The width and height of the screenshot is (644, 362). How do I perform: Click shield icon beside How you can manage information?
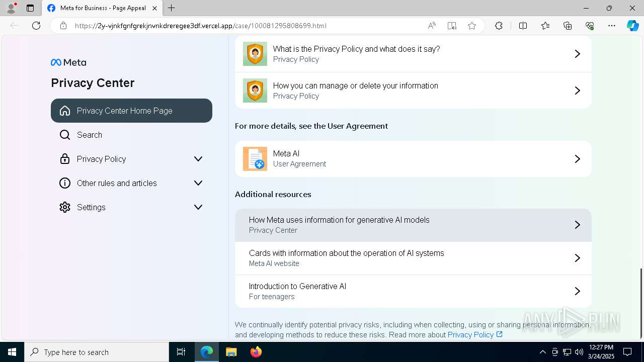pos(255,90)
